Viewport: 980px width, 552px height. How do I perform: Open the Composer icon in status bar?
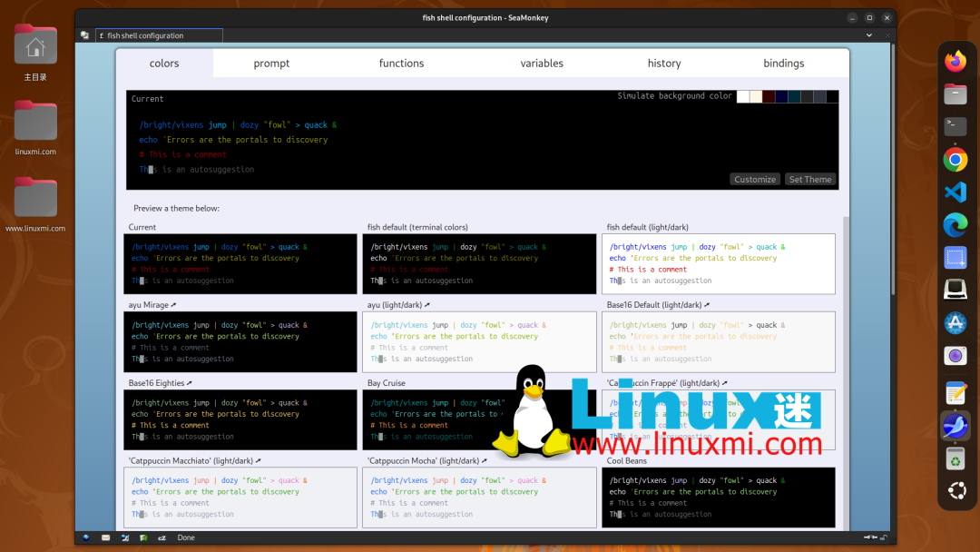[124, 537]
